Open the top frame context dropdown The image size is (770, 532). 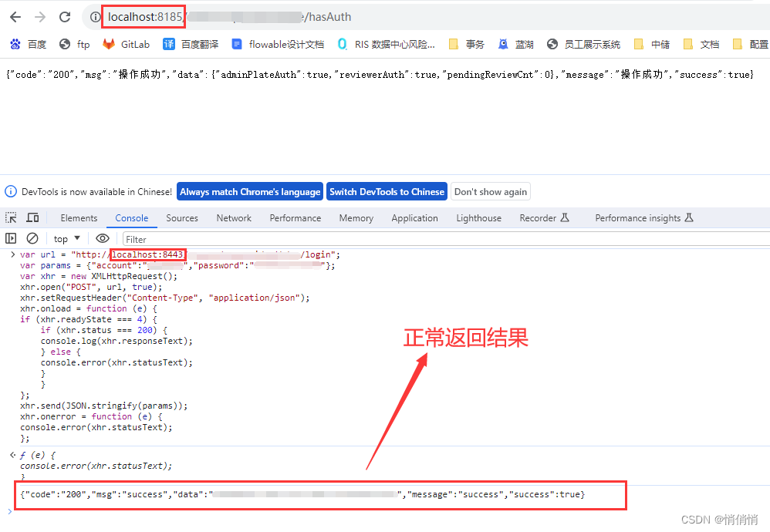tap(66, 238)
